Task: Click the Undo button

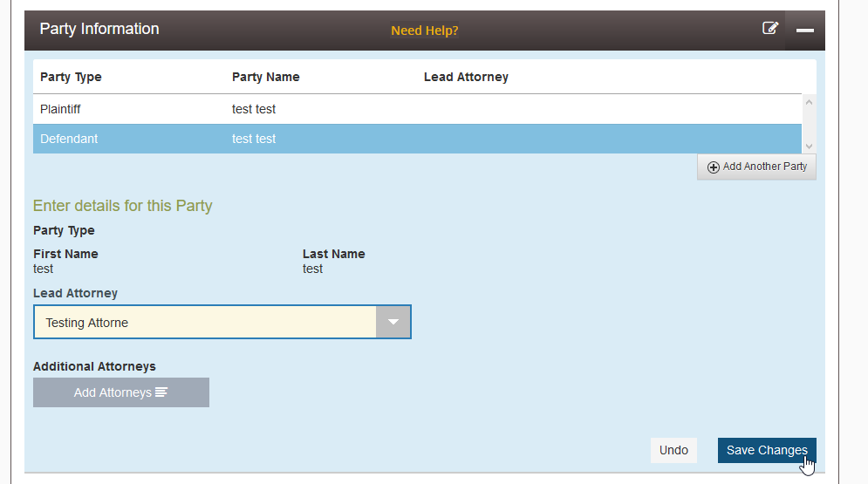Action: click(x=673, y=450)
